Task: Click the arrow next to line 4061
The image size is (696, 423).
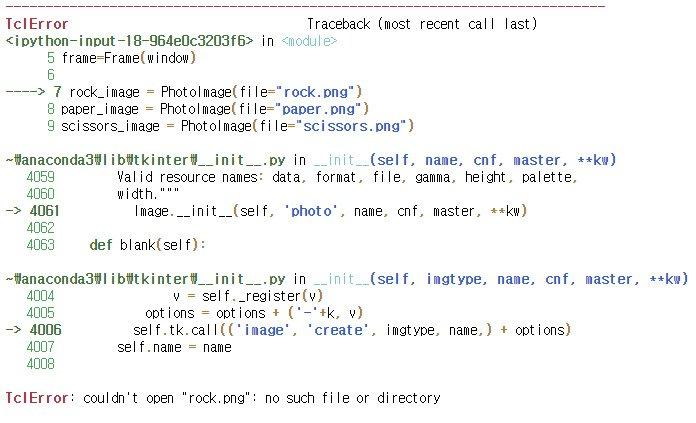Action: coord(13,211)
